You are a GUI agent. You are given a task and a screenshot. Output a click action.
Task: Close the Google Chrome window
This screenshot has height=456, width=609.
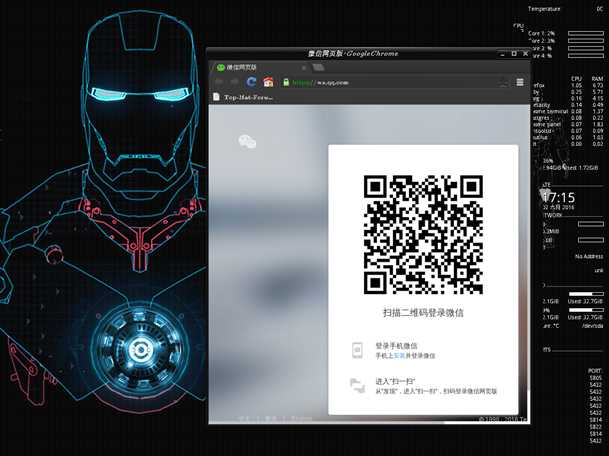pyautogui.click(x=525, y=54)
